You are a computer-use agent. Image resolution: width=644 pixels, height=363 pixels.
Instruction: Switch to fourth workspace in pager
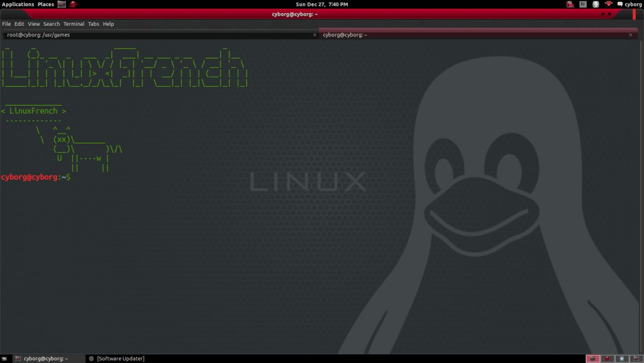[x=636, y=359]
